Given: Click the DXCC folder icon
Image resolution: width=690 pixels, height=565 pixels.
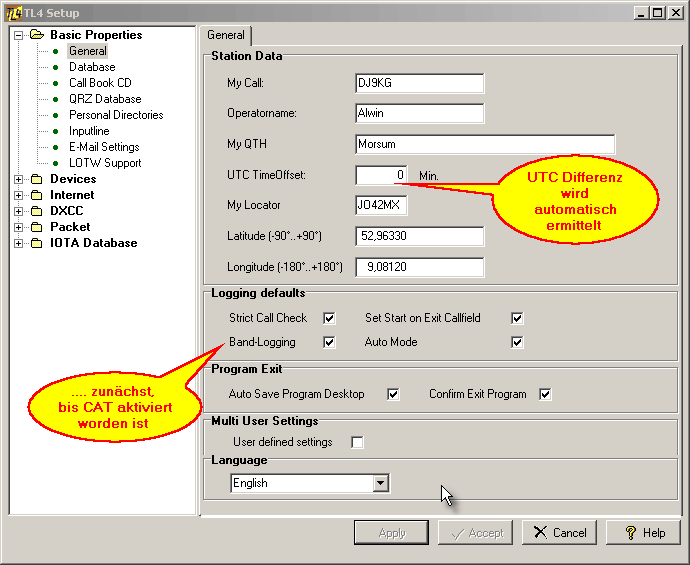Looking at the screenshot, I should click(37, 211).
